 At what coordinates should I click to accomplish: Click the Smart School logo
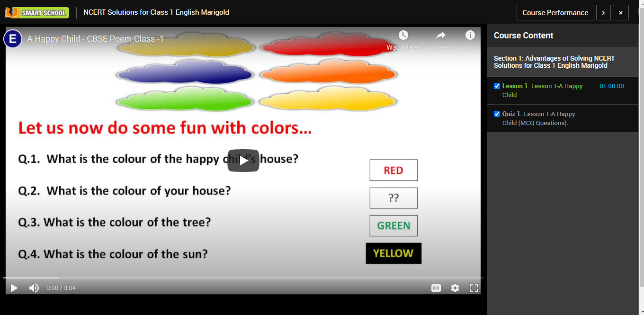tap(37, 13)
